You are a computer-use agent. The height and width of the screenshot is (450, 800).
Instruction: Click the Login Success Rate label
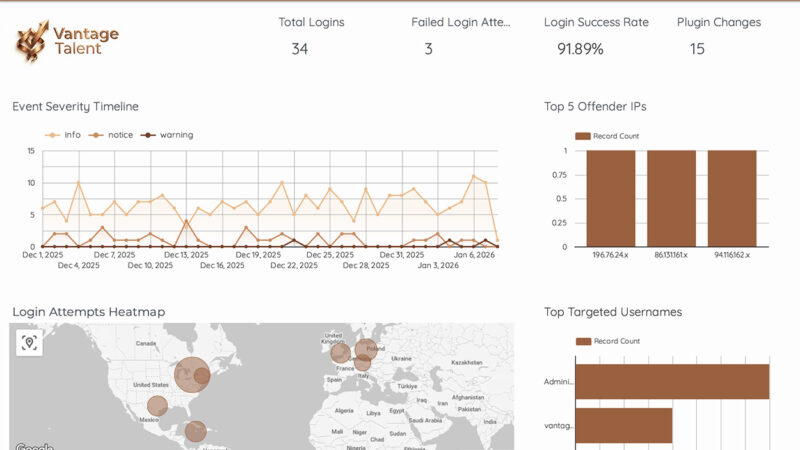point(596,22)
